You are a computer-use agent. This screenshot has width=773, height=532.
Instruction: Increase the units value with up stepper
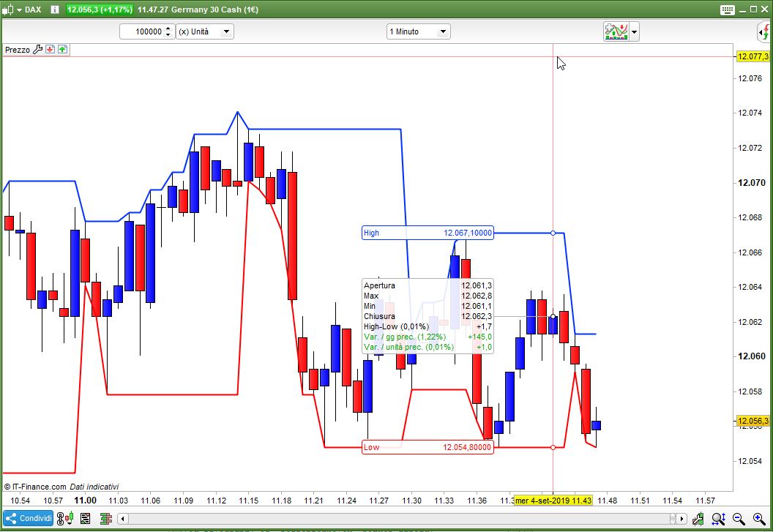[x=168, y=28]
